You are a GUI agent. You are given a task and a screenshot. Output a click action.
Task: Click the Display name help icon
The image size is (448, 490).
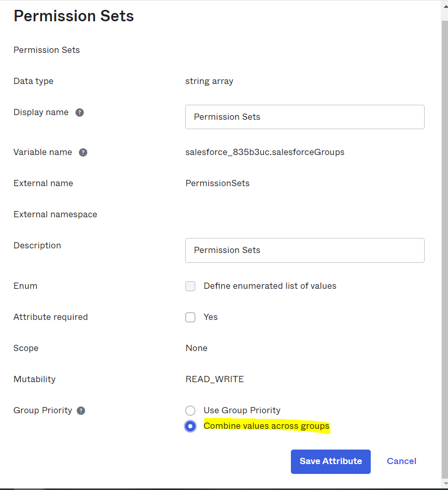[79, 113]
